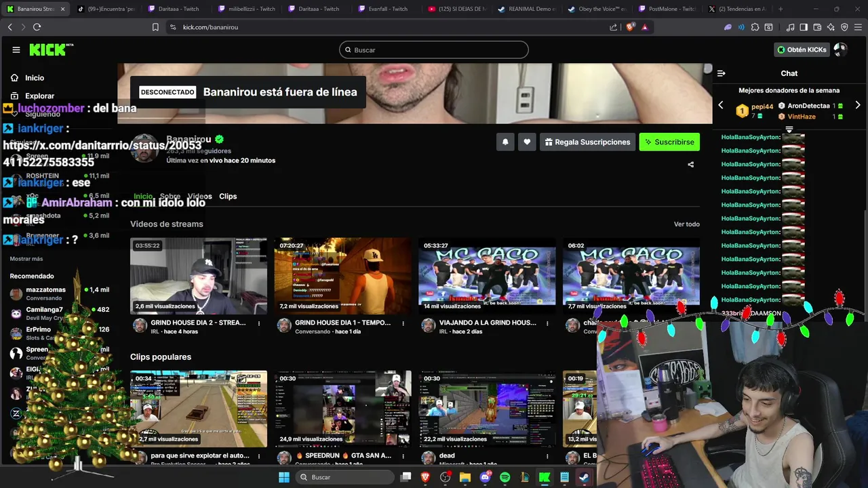Open Spotify from the taskbar
868x488 pixels.
click(505, 477)
